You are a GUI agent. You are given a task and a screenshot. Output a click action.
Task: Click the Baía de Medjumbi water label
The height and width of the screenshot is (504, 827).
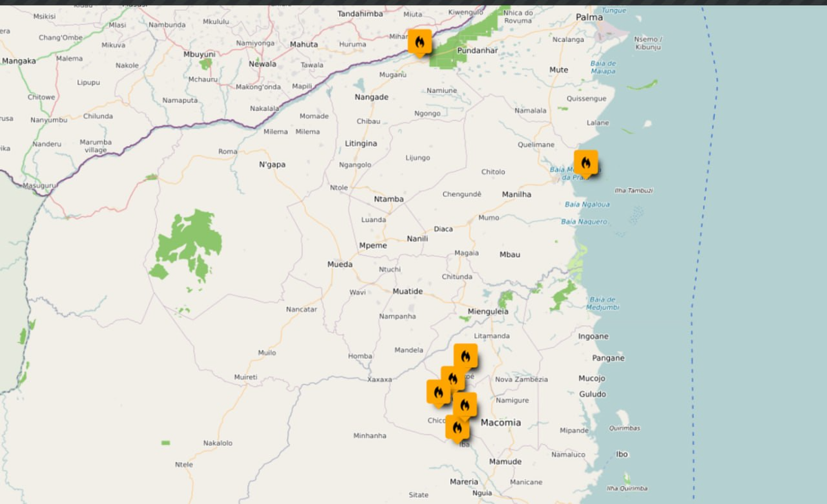[602, 303]
